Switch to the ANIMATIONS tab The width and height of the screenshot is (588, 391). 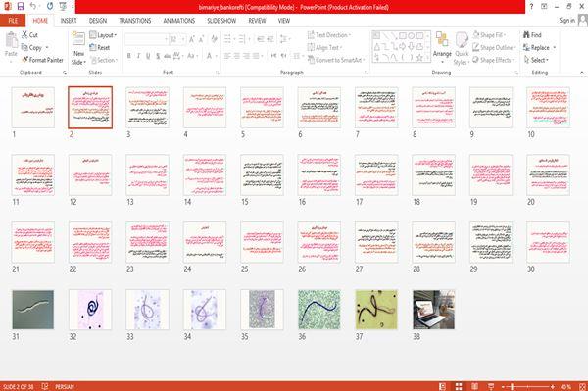point(179,21)
